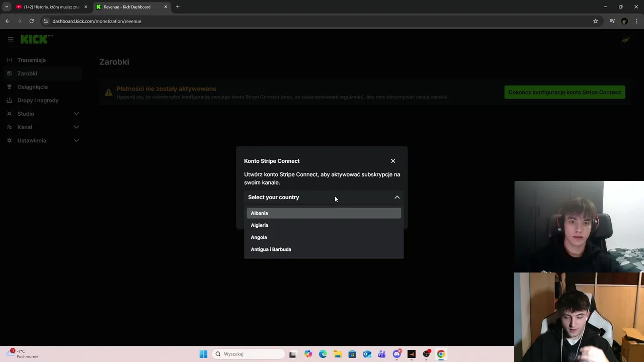Screen dimensions: 644x362
Task: Expand the Studio sidebar section chevron
Action: click(76, 114)
